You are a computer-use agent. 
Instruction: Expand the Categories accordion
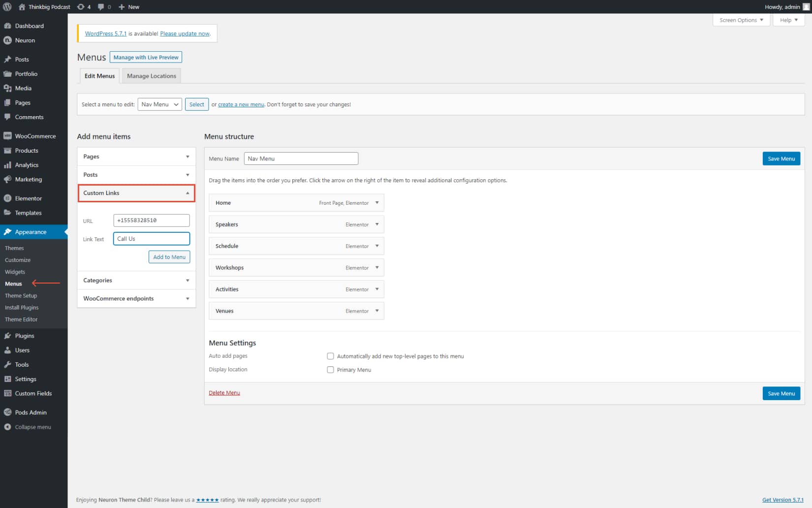click(x=187, y=280)
